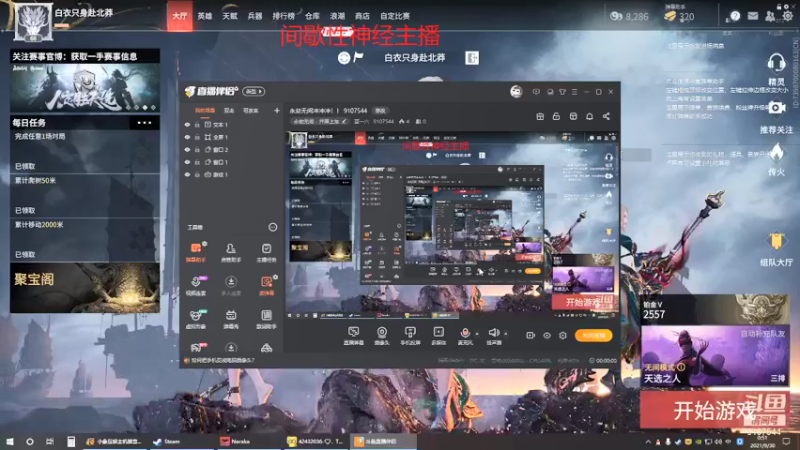
Task: Open the orange edit tool in toolbox
Action: [266, 285]
